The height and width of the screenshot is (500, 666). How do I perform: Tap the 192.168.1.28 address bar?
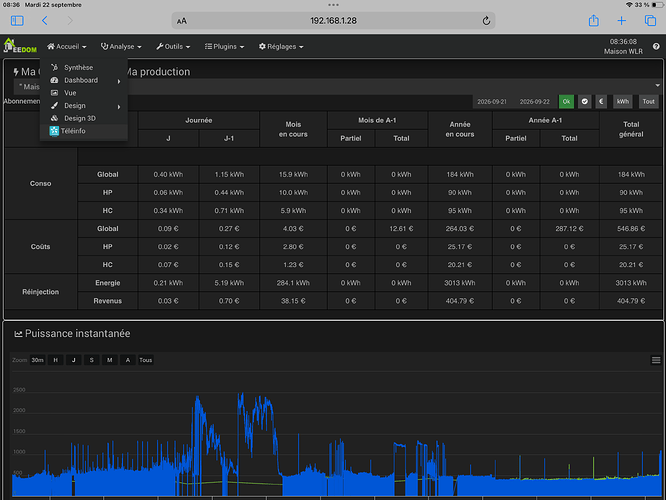coord(333,21)
